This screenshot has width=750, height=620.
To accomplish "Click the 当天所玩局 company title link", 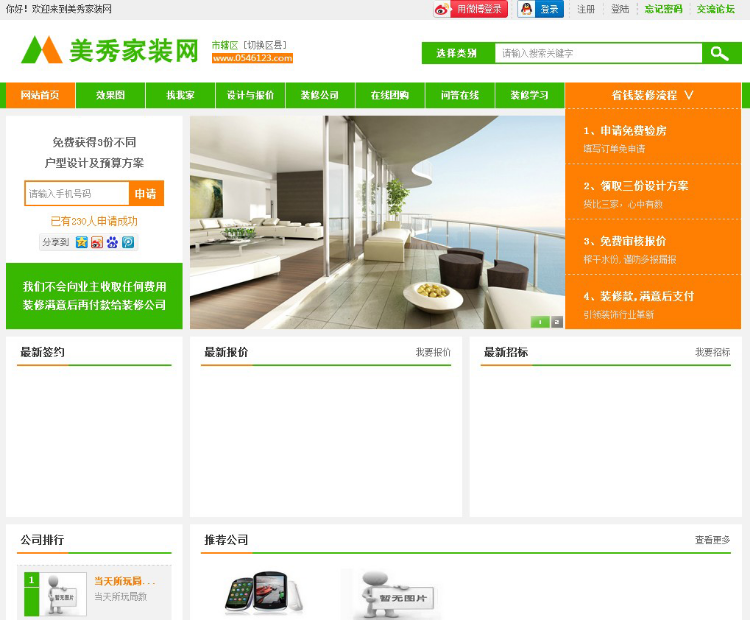I will tap(125, 581).
